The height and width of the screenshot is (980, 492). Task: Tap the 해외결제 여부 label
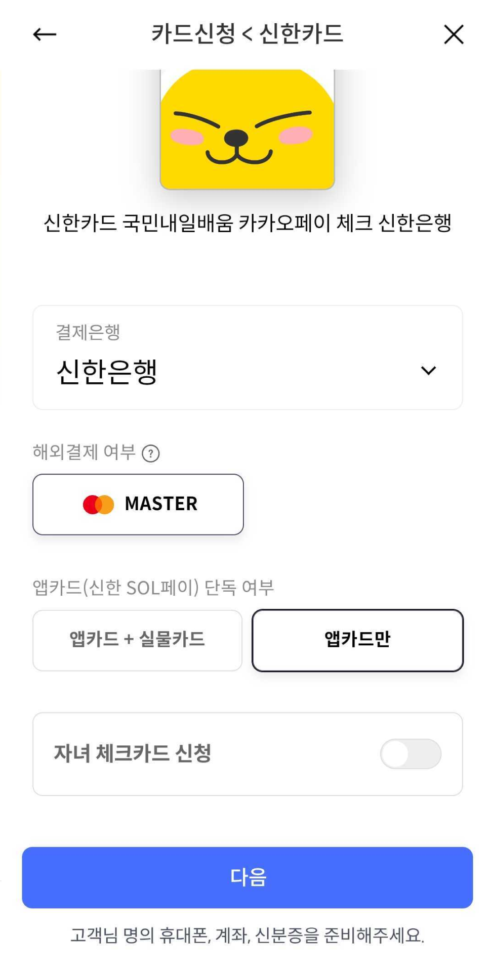(x=84, y=452)
